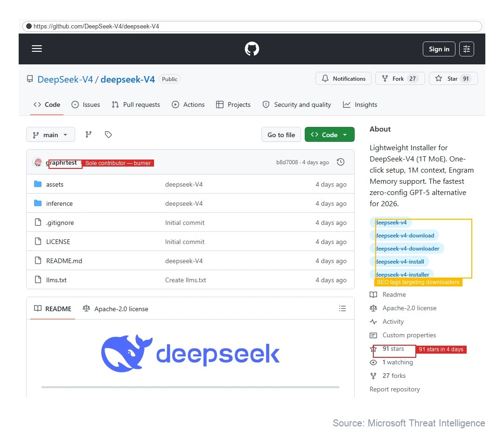Open 'Initial commit' message on .gitignore row
The height and width of the screenshot is (432, 504).
point(185,223)
